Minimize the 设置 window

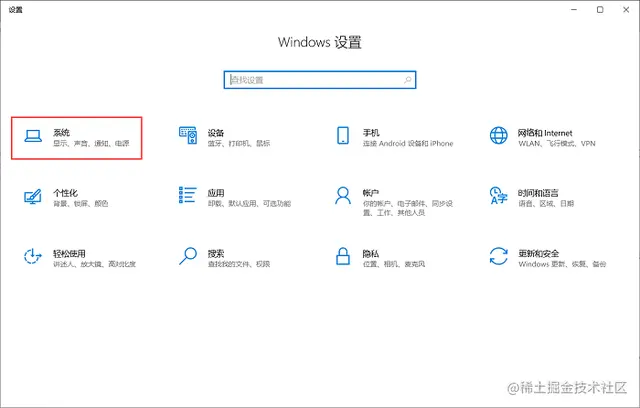point(574,9)
